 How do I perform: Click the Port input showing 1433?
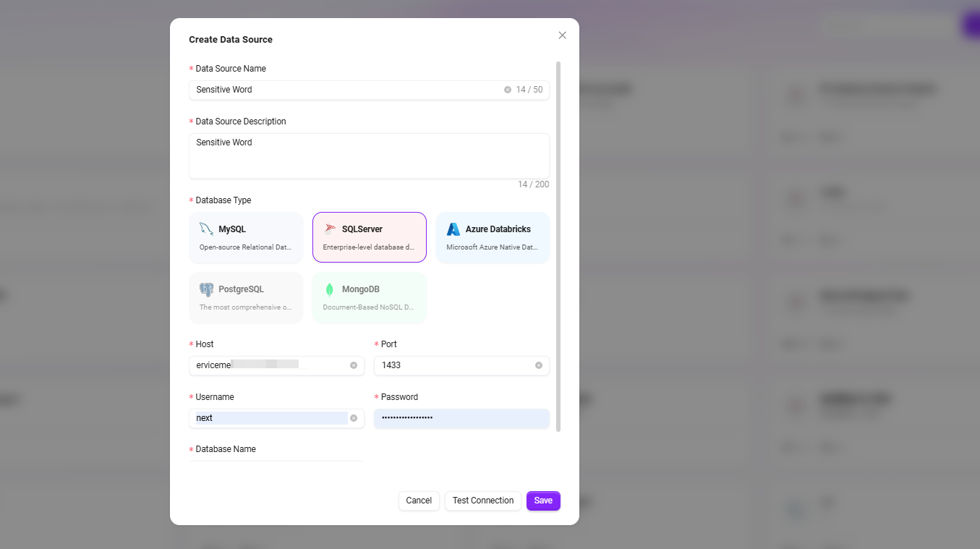[454, 365]
